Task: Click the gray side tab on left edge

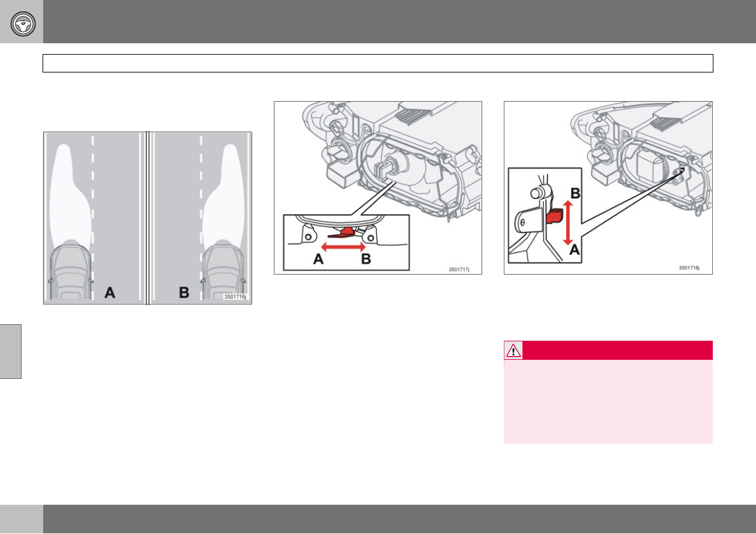Action: tap(11, 351)
